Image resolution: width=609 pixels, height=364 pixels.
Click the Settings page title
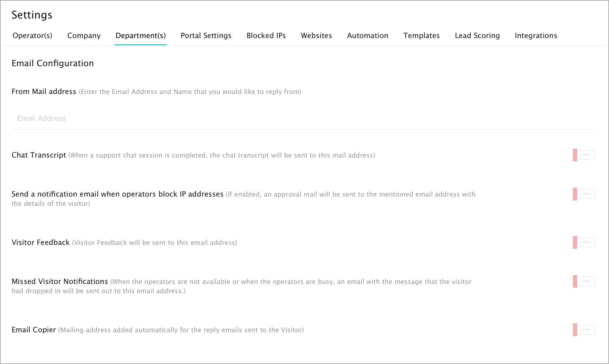pos(32,15)
